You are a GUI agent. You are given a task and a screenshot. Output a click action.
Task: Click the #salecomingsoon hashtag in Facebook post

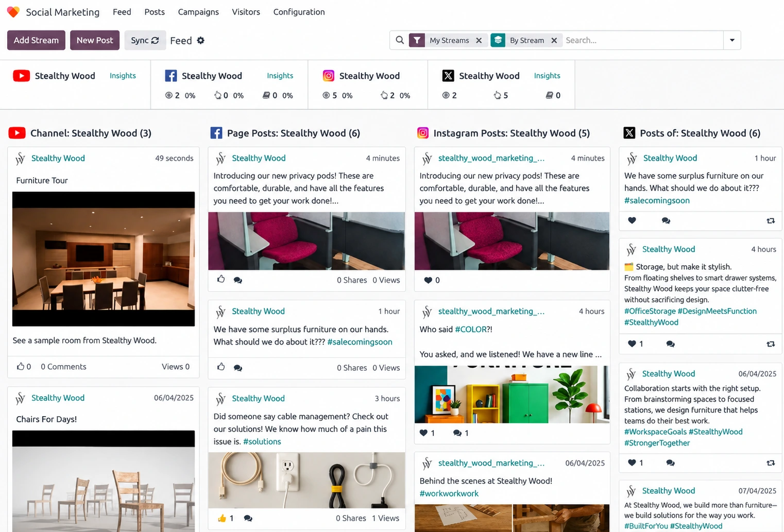[x=360, y=342]
